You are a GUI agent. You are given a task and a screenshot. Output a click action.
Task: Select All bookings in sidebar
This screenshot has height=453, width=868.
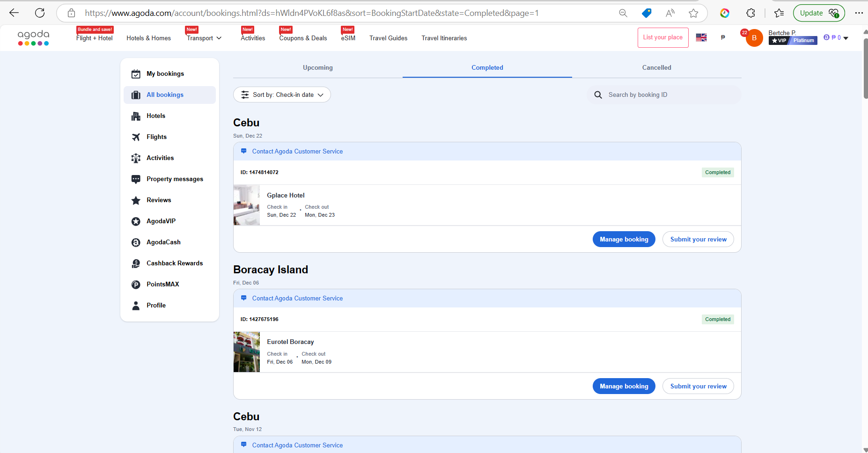pos(169,95)
